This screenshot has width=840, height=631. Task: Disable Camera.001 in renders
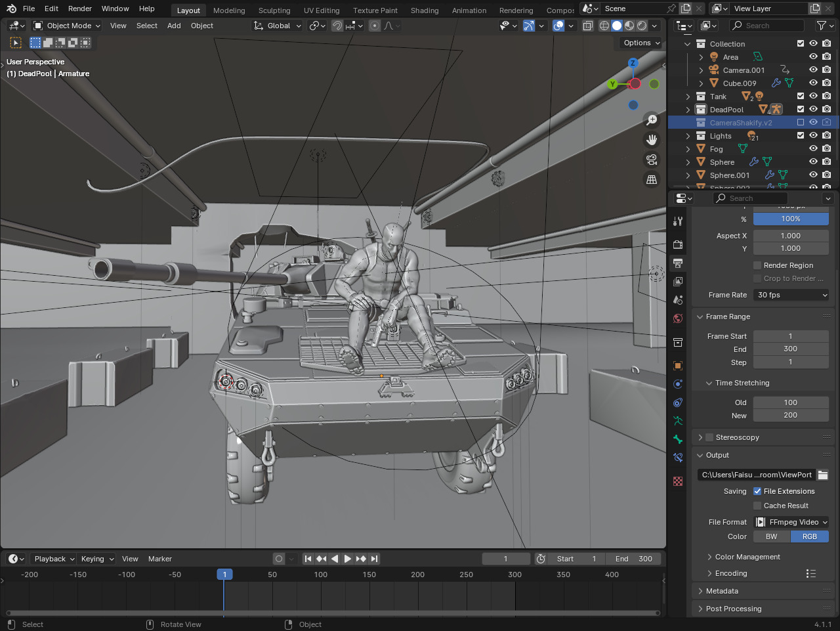click(826, 70)
